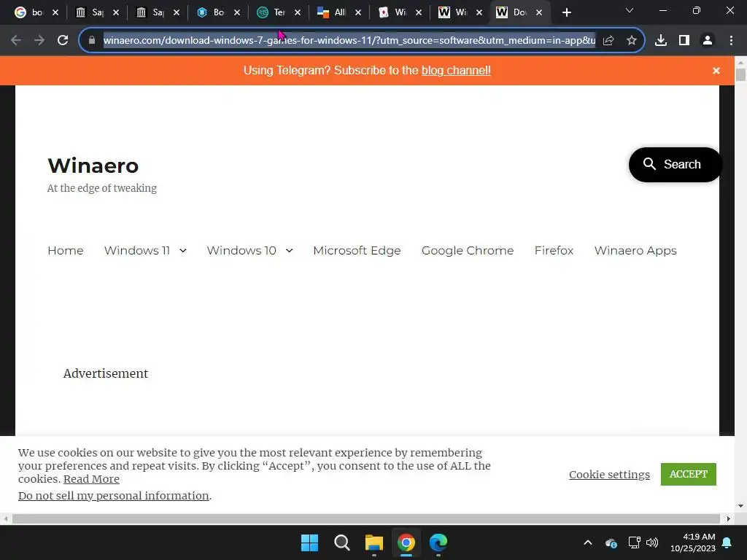Click the address bar URL field

pos(349,41)
